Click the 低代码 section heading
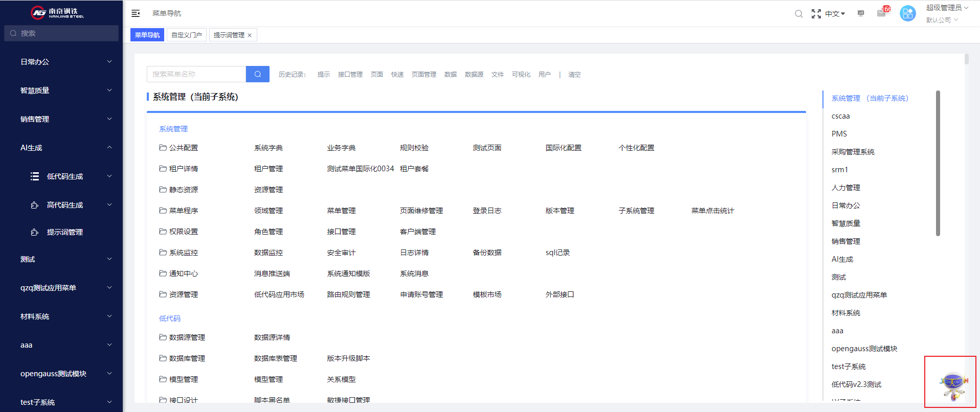 coord(170,318)
